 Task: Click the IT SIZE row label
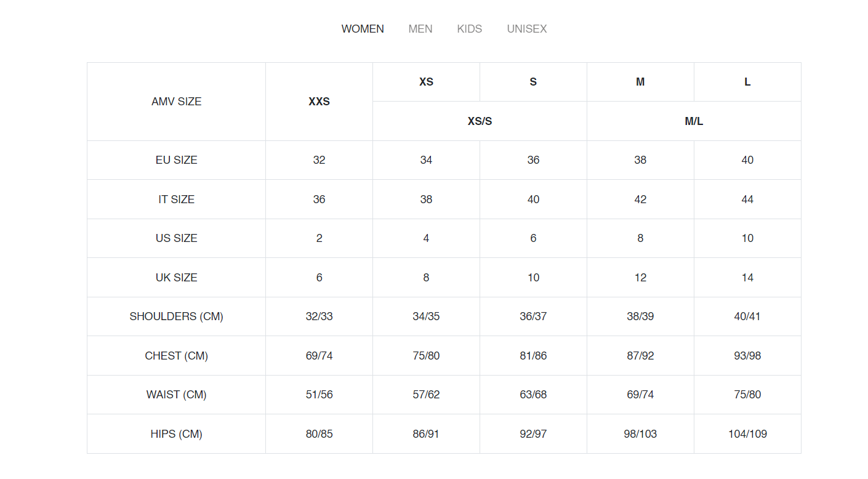pyautogui.click(x=177, y=199)
